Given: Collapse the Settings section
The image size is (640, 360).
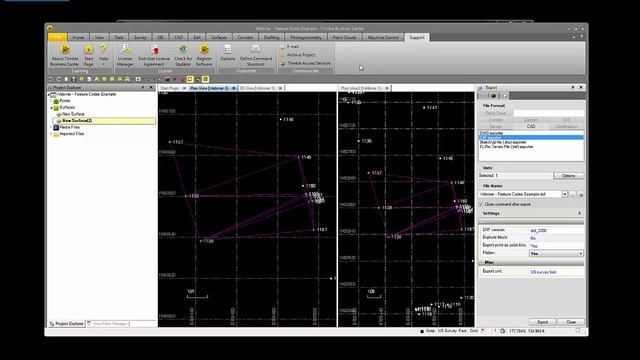Looking at the screenshot, I should (x=579, y=213).
